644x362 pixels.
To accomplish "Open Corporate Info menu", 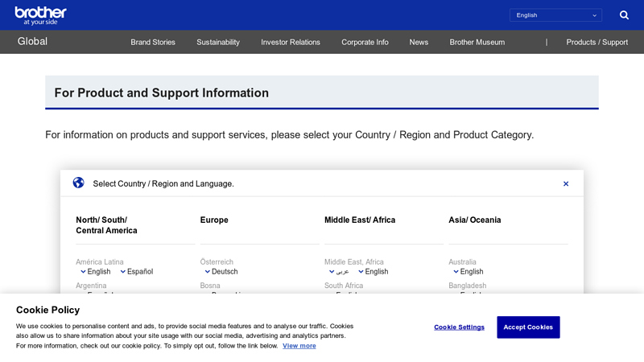I will click(x=365, y=43).
